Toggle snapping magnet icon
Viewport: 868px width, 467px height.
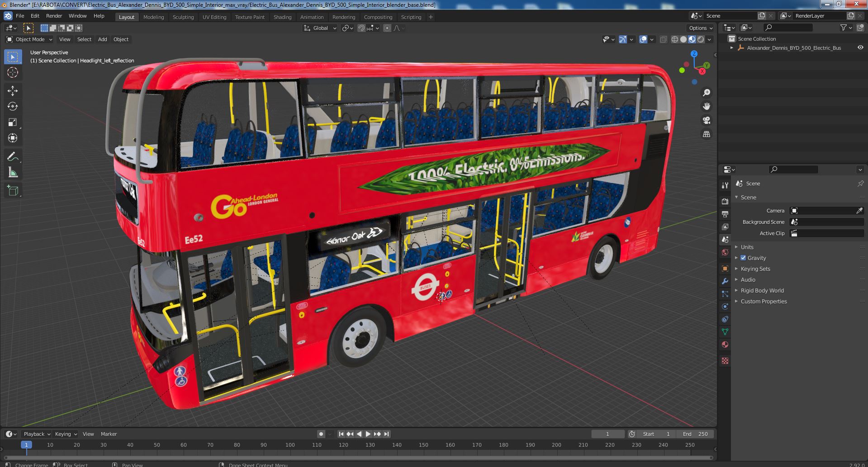(x=361, y=28)
